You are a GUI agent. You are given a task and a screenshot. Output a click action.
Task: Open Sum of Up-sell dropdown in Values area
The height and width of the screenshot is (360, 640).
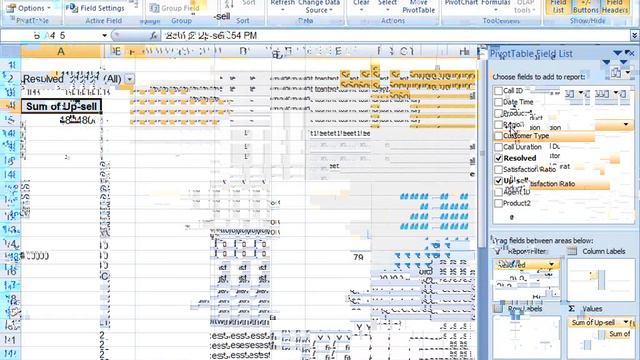point(626,322)
